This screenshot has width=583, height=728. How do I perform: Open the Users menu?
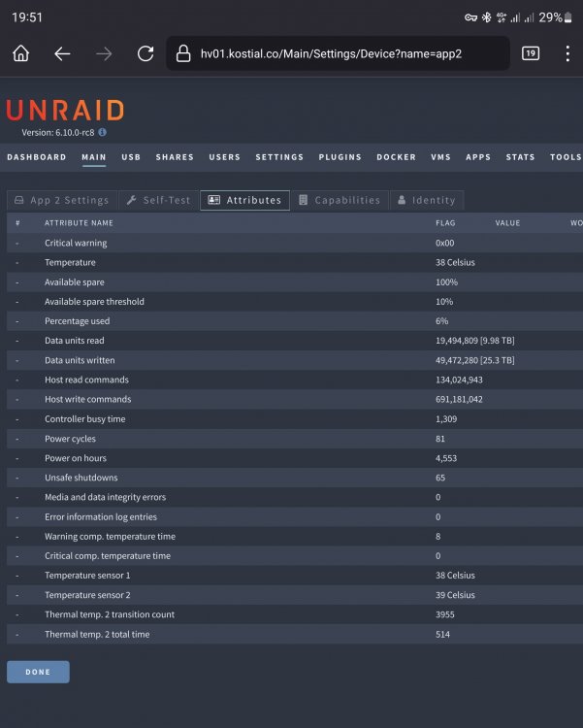[225, 157]
